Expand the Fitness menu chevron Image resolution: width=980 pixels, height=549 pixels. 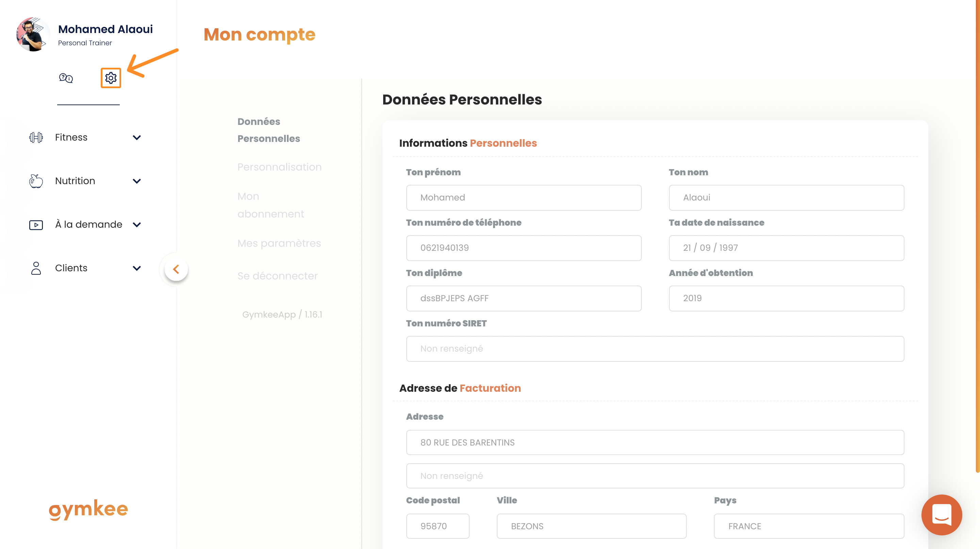click(x=137, y=138)
